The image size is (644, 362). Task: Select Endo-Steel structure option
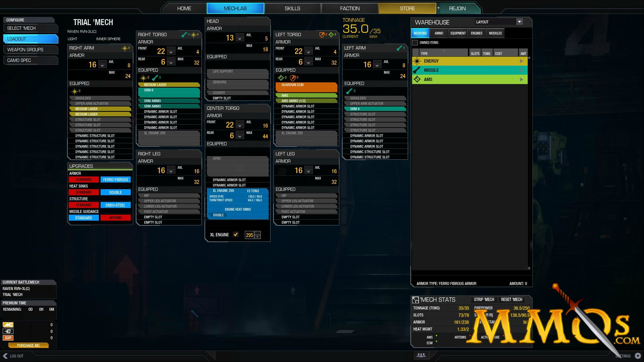point(116,205)
